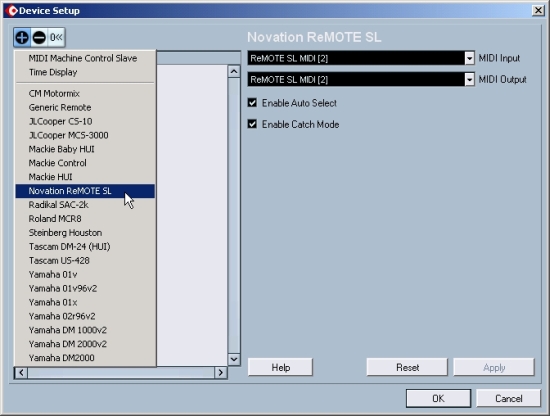
Task: Click the Help button
Action: (x=280, y=367)
